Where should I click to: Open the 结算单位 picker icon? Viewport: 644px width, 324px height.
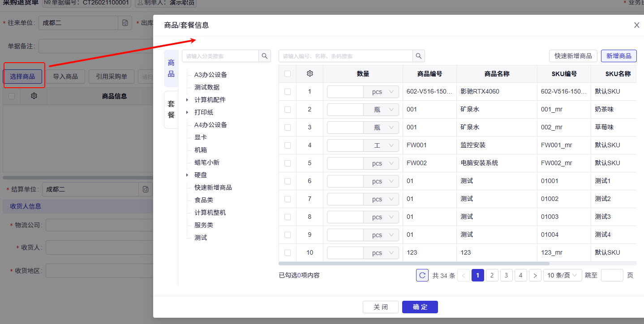[x=146, y=189]
